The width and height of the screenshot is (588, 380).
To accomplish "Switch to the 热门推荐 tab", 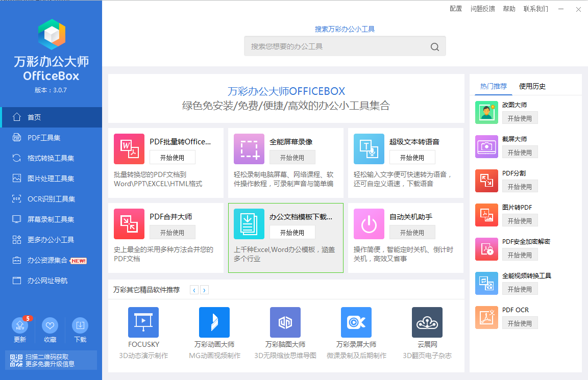I will coord(493,86).
